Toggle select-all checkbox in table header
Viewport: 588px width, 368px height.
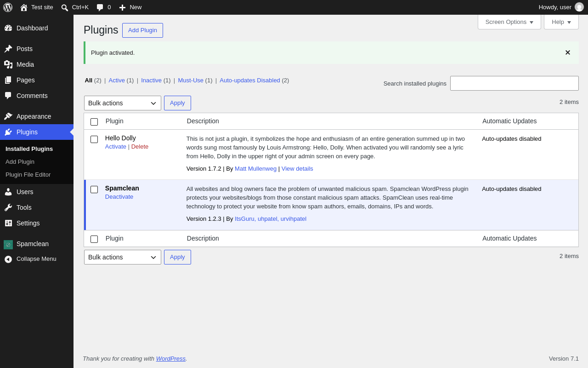click(94, 122)
